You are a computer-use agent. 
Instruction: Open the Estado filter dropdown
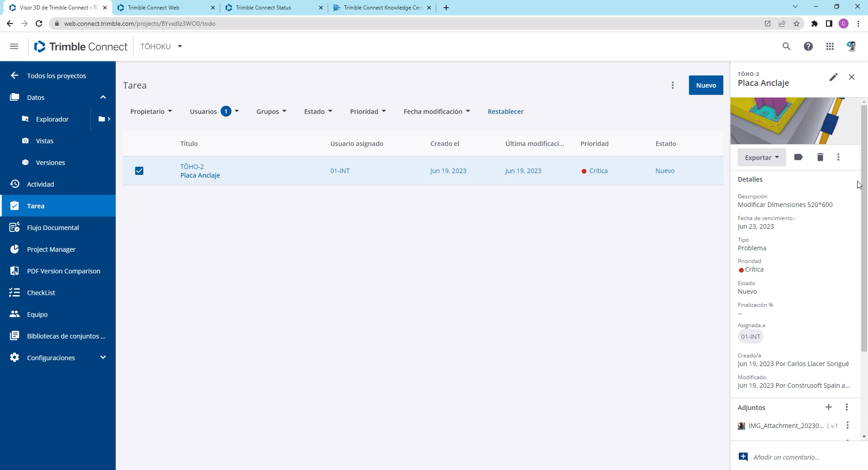318,112
